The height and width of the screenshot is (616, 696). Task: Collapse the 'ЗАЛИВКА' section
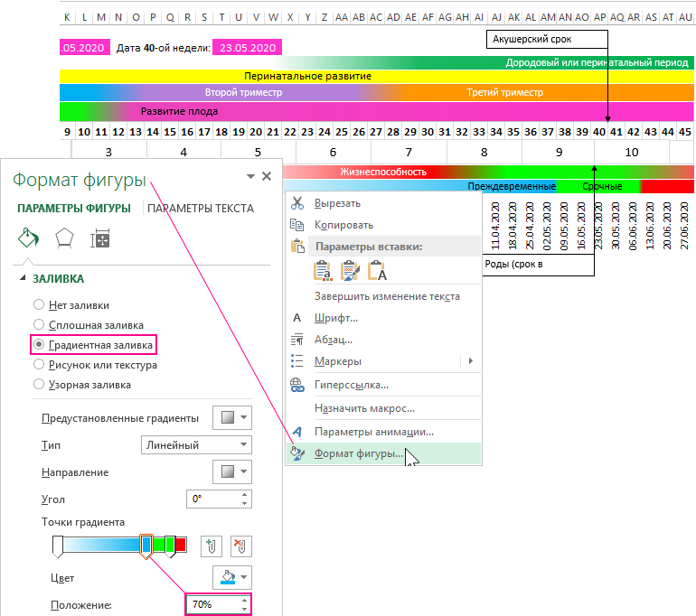(x=23, y=279)
